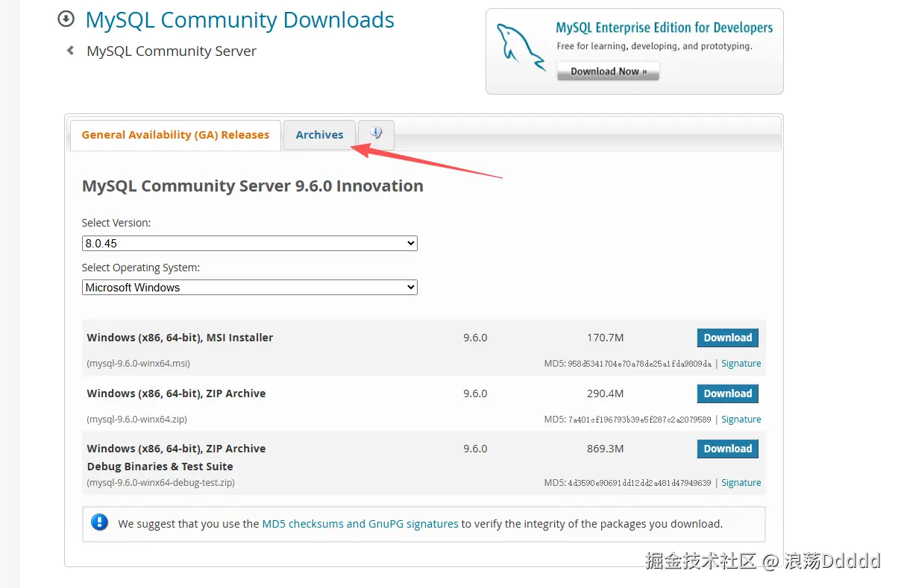Open the Select Version dropdown showing 8.0.45
The width and height of the screenshot is (898, 588).
click(249, 243)
